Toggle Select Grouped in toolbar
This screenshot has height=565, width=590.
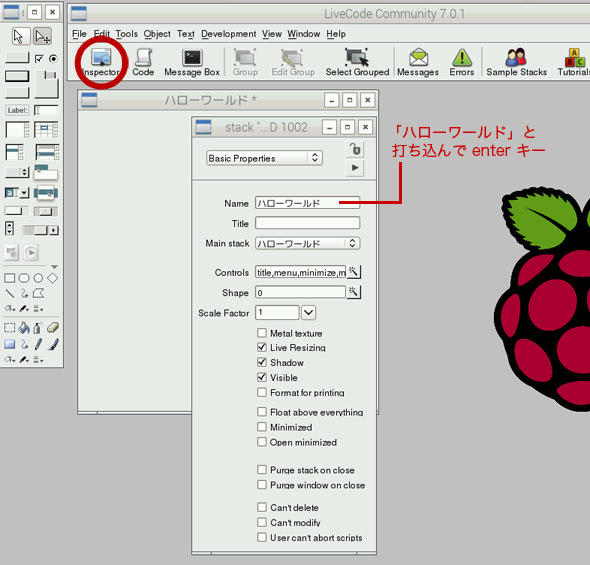[357, 63]
